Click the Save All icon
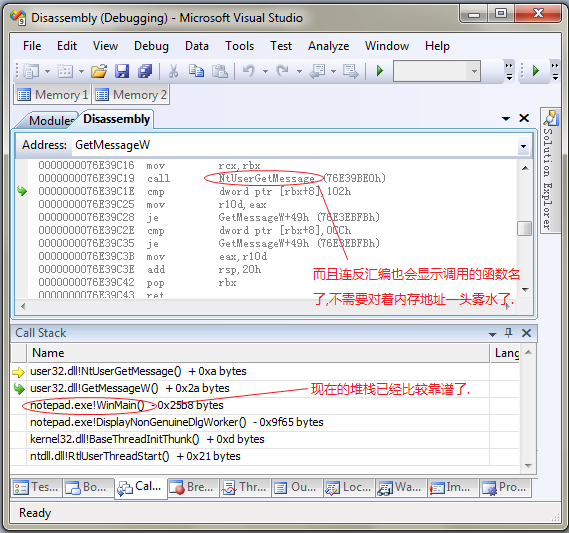Image resolution: width=569 pixels, height=533 pixels. (x=145, y=71)
